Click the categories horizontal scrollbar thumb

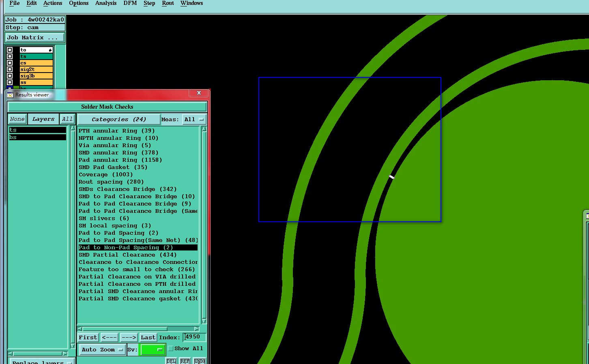coord(125,329)
